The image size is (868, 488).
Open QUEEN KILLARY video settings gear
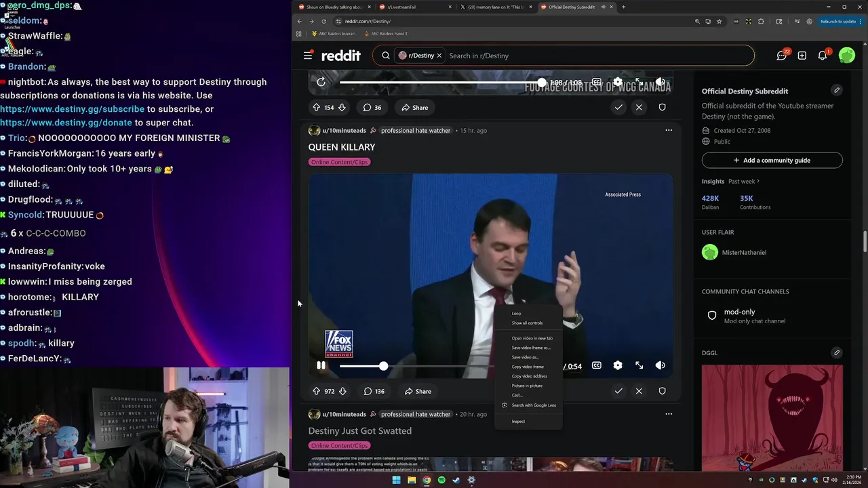(x=618, y=365)
